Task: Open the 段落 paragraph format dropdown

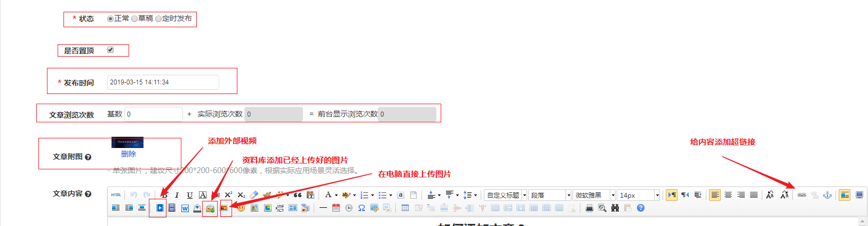Action: (x=550, y=195)
